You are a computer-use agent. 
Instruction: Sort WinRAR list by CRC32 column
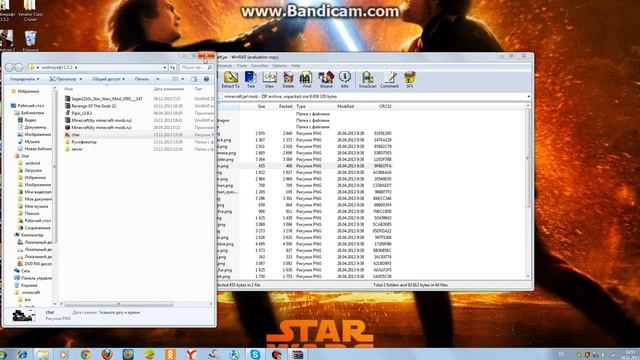[x=385, y=107]
